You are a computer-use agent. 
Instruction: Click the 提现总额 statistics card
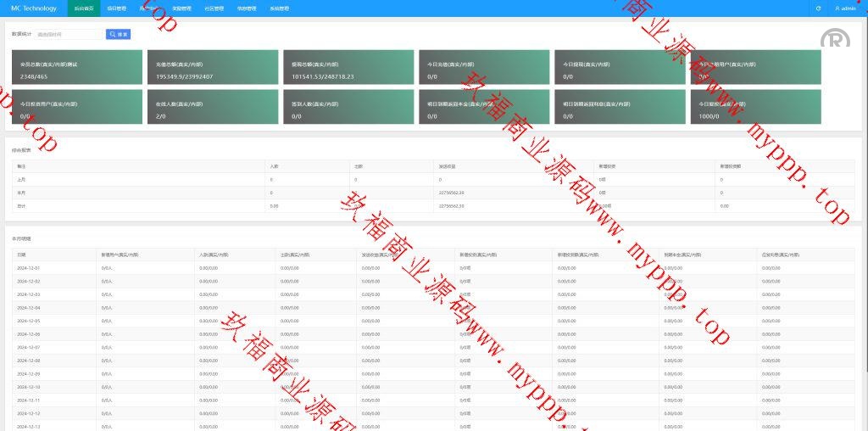pos(348,69)
